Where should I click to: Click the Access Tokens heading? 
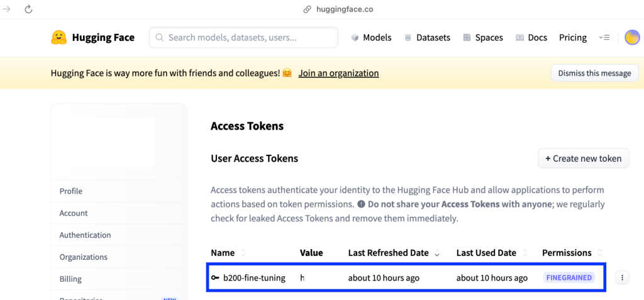pyautogui.click(x=247, y=126)
